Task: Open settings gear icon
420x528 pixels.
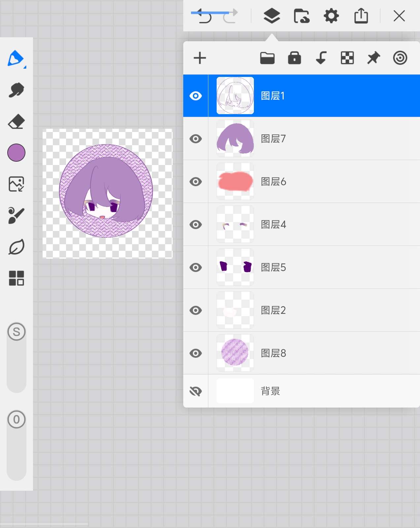Action: click(x=331, y=16)
